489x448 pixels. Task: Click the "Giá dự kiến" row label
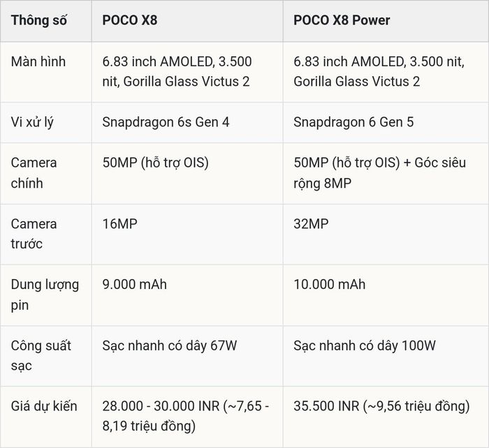(x=44, y=406)
